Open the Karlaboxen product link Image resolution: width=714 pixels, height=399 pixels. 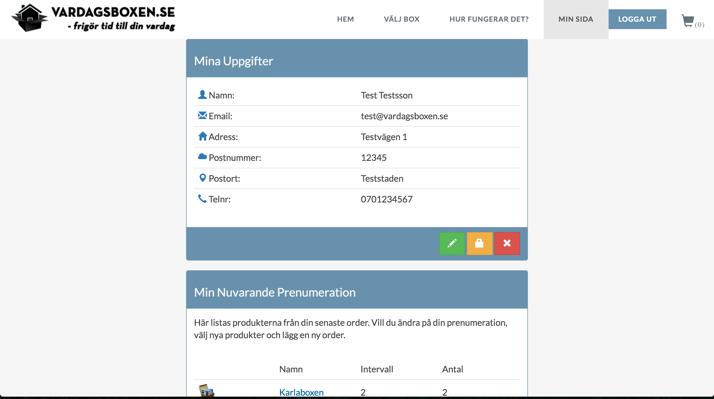[x=301, y=392]
